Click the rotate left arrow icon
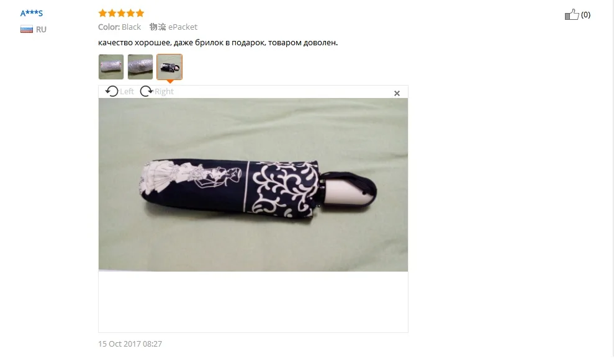Viewport: 614px width, 364px height. (x=112, y=91)
